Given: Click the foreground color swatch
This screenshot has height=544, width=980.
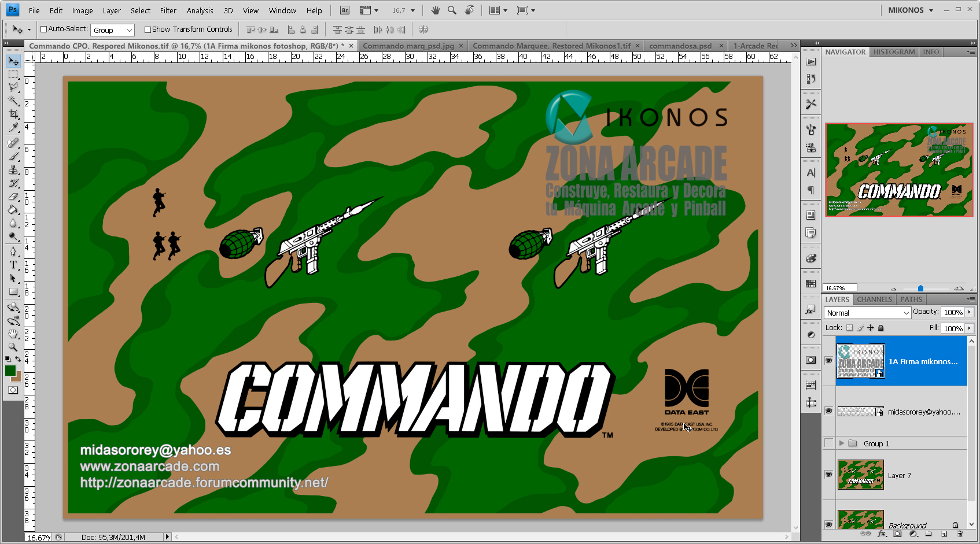Looking at the screenshot, I should [x=10, y=371].
